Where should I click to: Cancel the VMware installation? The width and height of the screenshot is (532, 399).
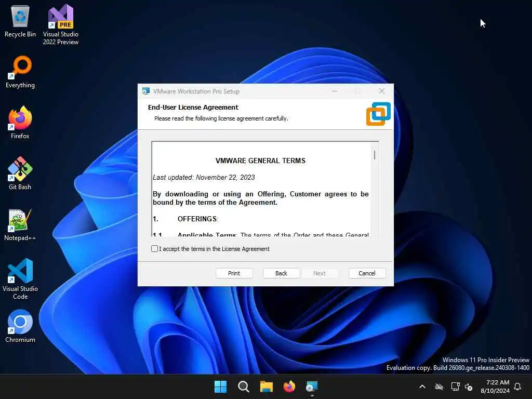[x=367, y=273]
